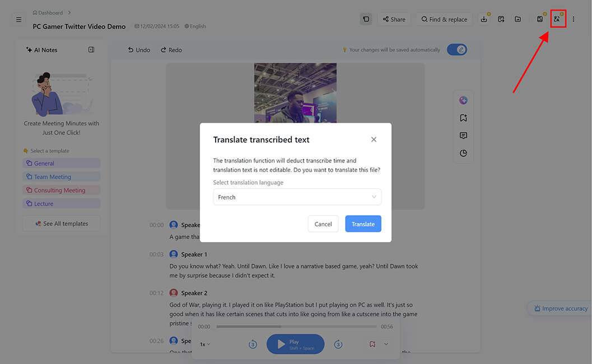
Task: Select the General template
Action: 61,163
